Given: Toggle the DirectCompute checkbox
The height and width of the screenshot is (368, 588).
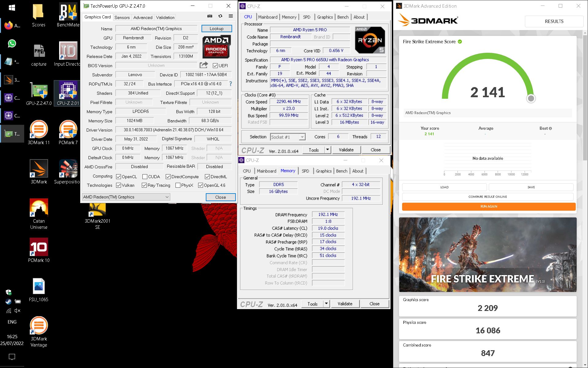Looking at the screenshot, I should coord(168,177).
